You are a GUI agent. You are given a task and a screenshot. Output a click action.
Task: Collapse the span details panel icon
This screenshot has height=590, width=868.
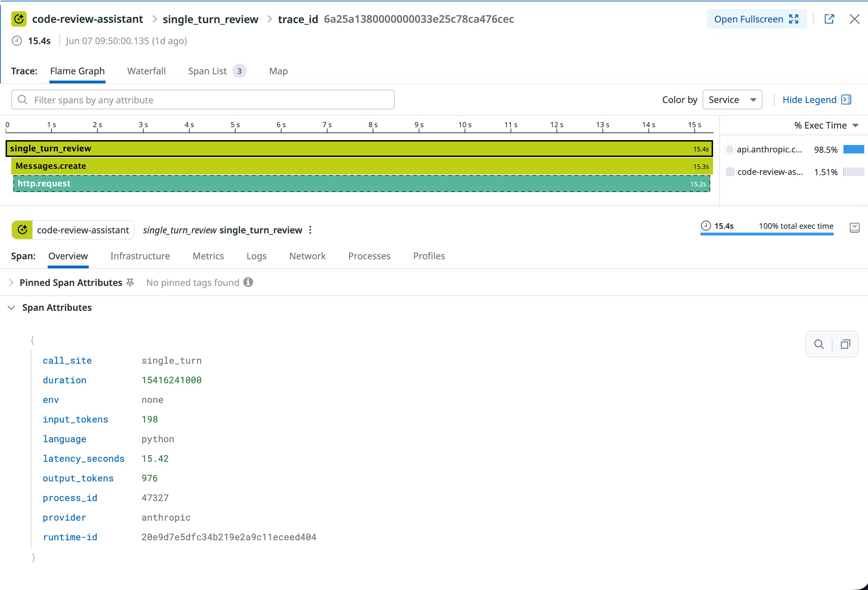(x=855, y=228)
